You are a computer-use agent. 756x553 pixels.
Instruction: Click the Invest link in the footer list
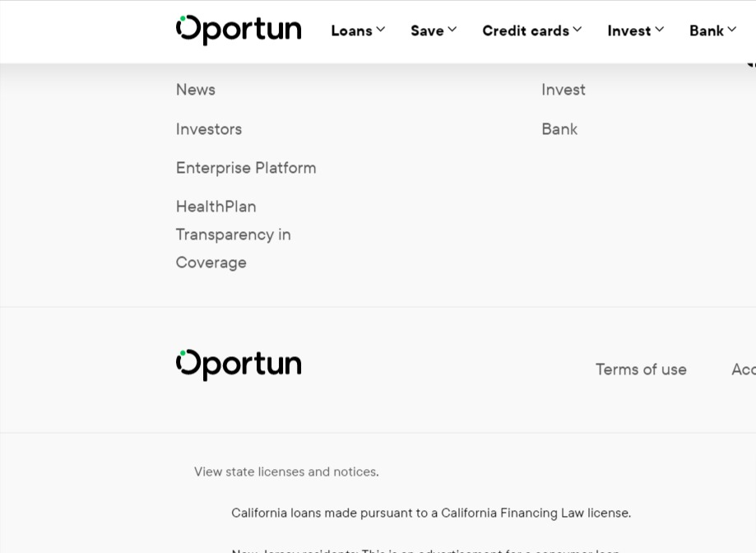pos(563,89)
